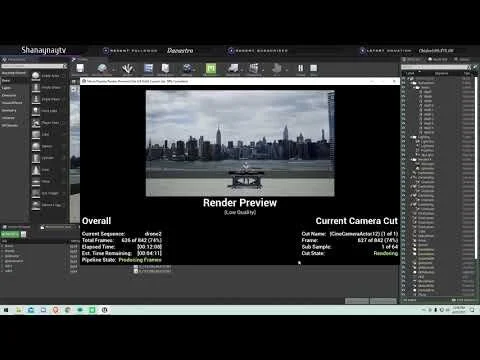Stop the running session from the toolbar
The image size is (480, 360).
(x=314, y=68)
